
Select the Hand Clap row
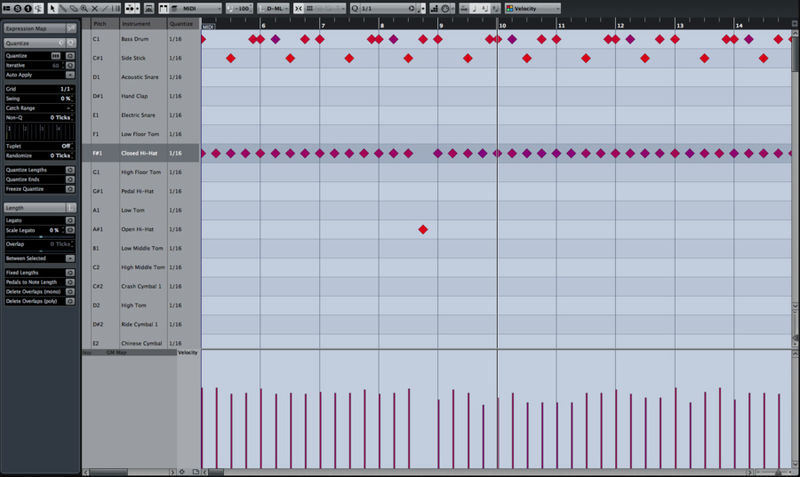(140, 96)
